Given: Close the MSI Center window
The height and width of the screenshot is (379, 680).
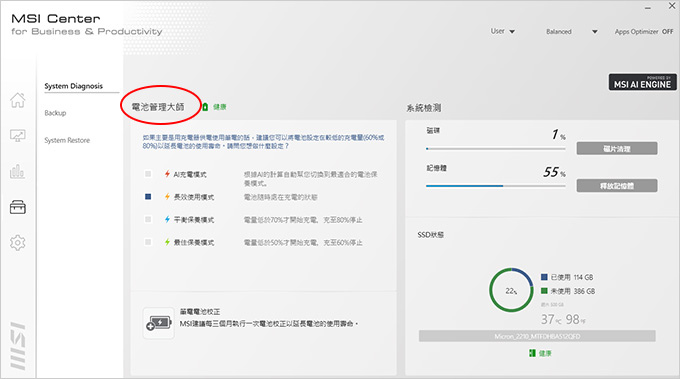Looking at the screenshot, I should point(671,6).
